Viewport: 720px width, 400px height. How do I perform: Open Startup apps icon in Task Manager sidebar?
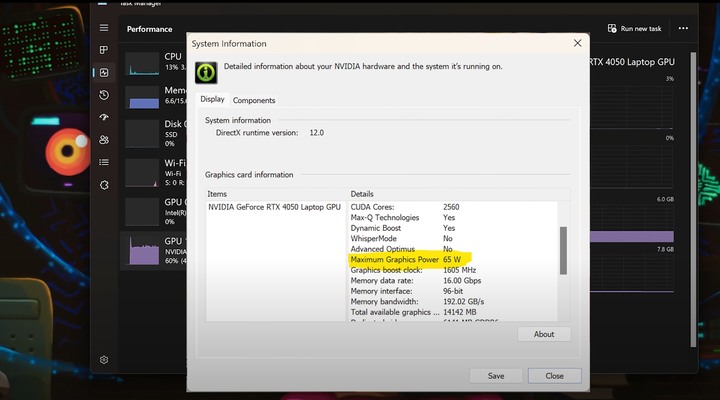104,117
